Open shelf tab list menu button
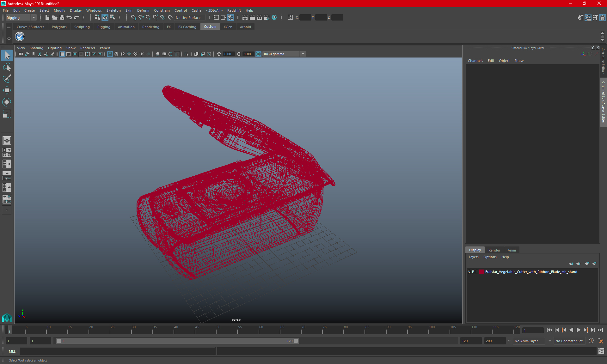This screenshot has height=364, width=607. click(x=9, y=27)
